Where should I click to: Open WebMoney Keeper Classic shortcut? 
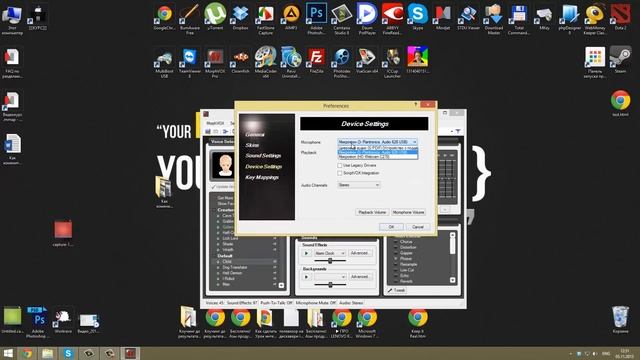pos(595,19)
